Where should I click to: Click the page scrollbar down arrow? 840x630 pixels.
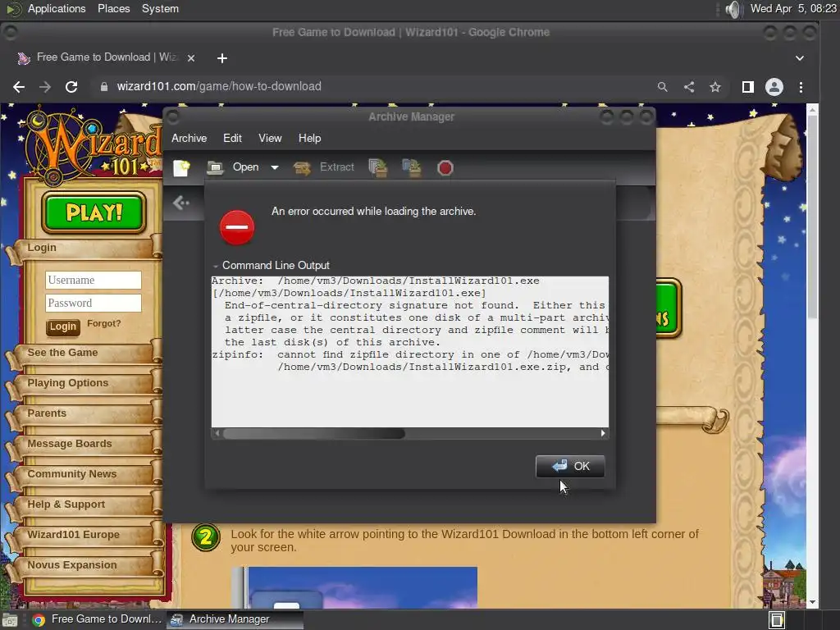click(812, 603)
